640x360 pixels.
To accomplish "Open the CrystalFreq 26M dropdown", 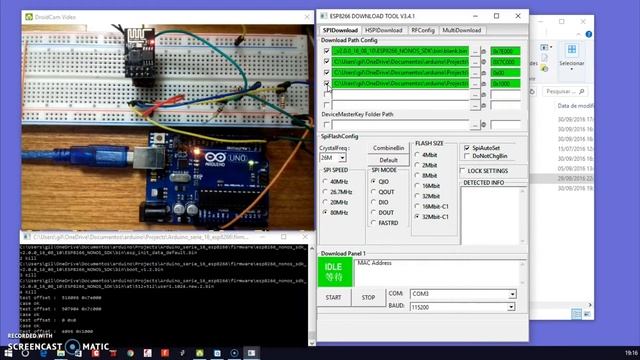I will [x=342, y=158].
